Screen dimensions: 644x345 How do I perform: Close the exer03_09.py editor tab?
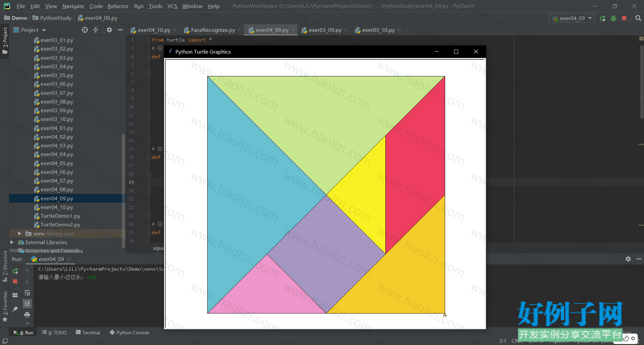346,30
